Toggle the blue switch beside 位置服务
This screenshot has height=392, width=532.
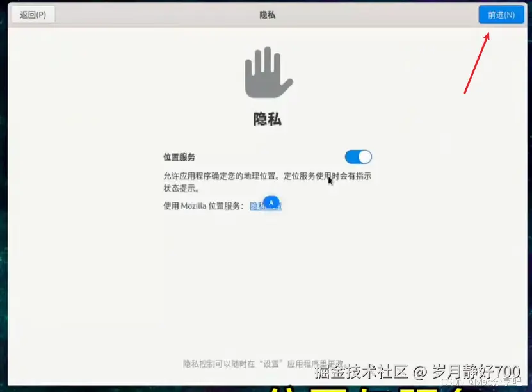pyautogui.click(x=358, y=157)
